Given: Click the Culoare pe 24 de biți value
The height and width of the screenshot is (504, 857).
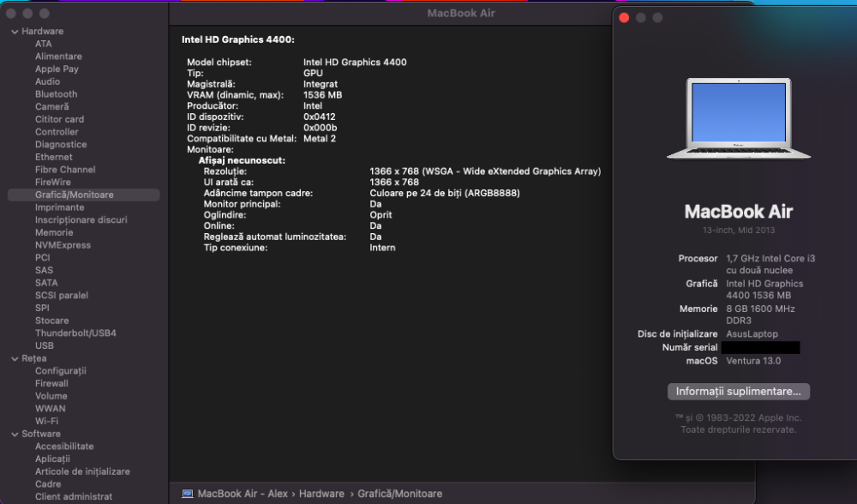Looking at the screenshot, I should coord(444,193).
